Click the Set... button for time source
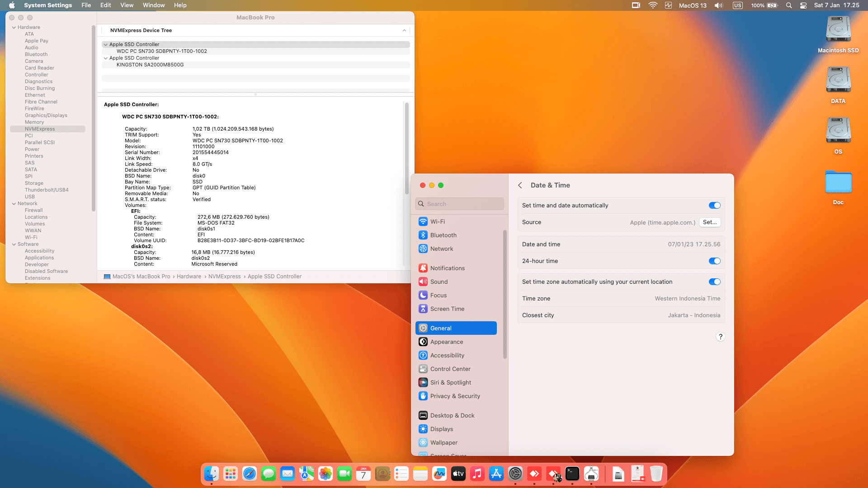The image size is (868, 488). pyautogui.click(x=709, y=222)
